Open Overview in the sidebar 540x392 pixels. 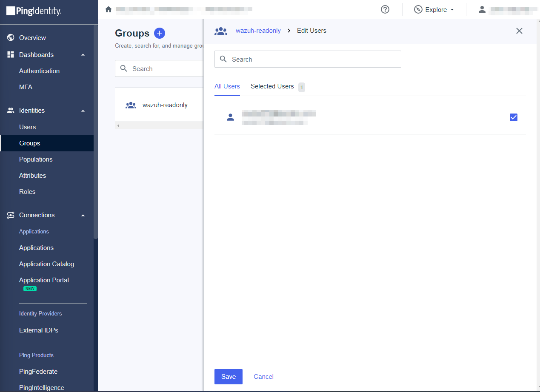32,38
